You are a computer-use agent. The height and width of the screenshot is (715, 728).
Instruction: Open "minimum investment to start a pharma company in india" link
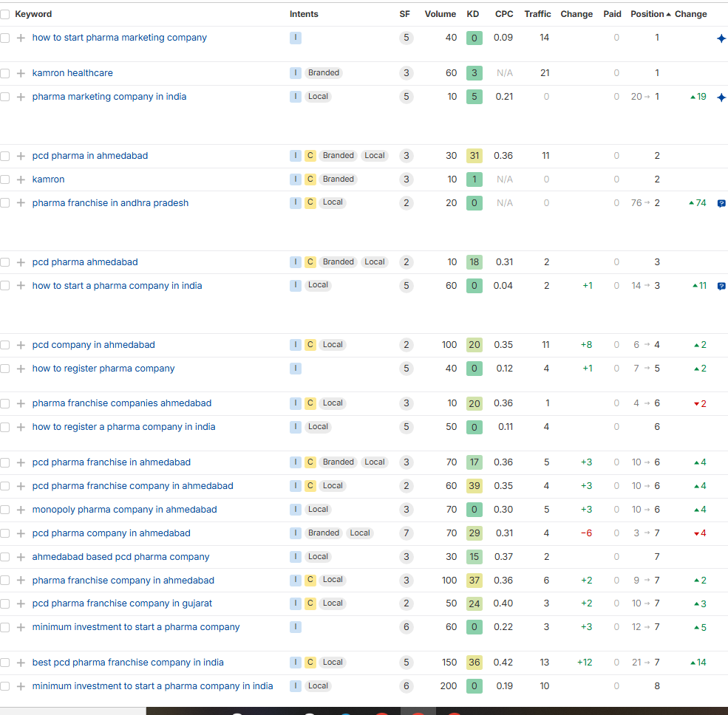pos(152,686)
